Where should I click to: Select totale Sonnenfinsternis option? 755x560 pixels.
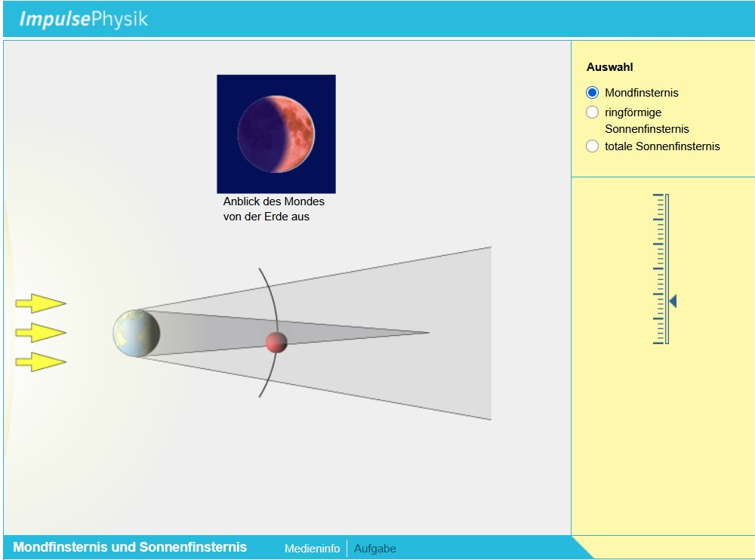pyautogui.click(x=592, y=146)
